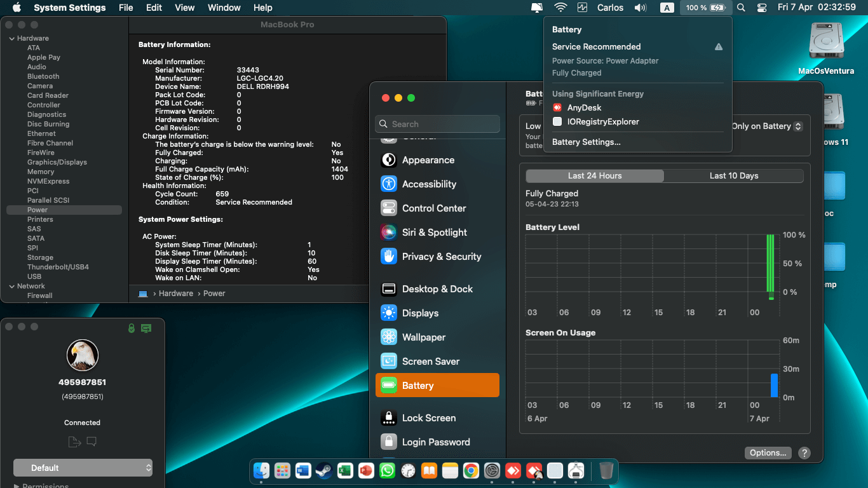Click the Wi-Fi icon in the menu bar
This screenshot has height=488, width=868.
tap(560, 8)
